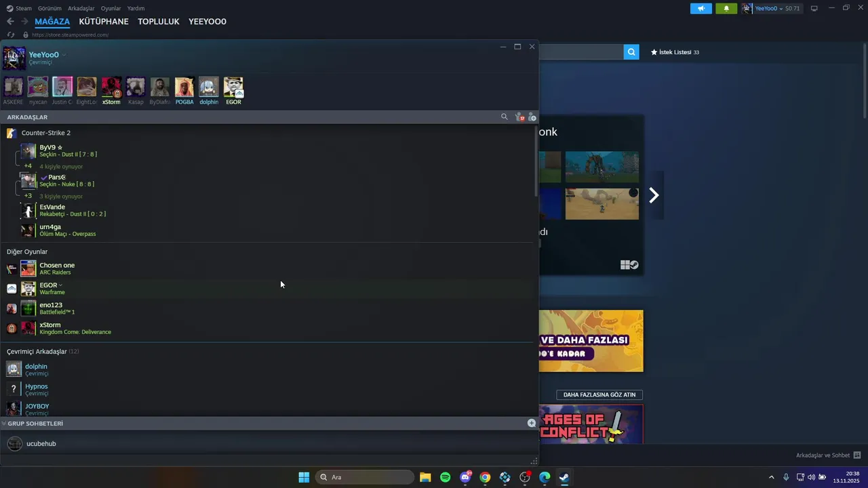Image resolution: width=868 pixels, height=488 pixels.
Task: Open chat with friend Hypnos
Action: (x=269, y=389)
